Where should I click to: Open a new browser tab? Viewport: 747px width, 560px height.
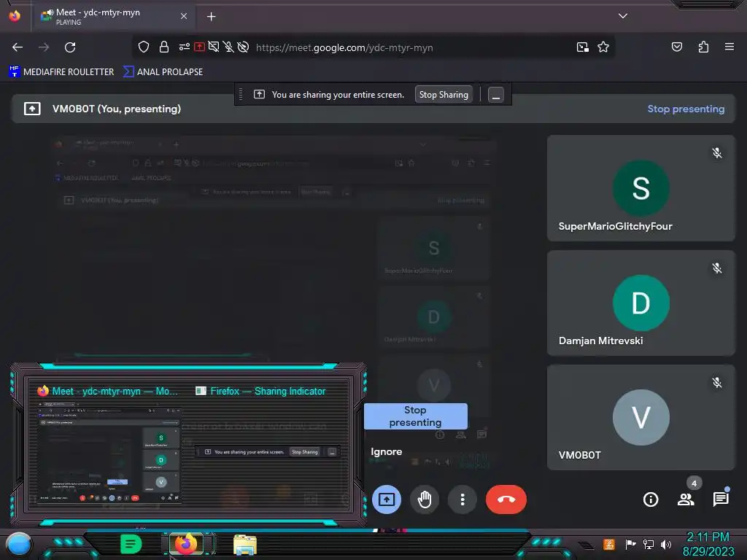[x=211, y=17]
